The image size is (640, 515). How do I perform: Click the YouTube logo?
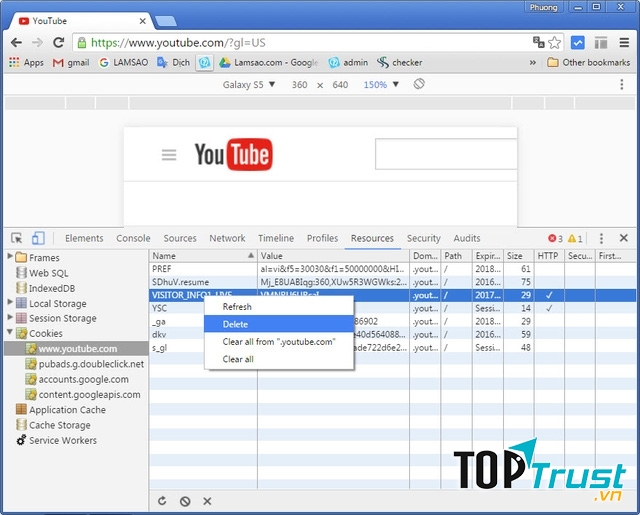233,154
